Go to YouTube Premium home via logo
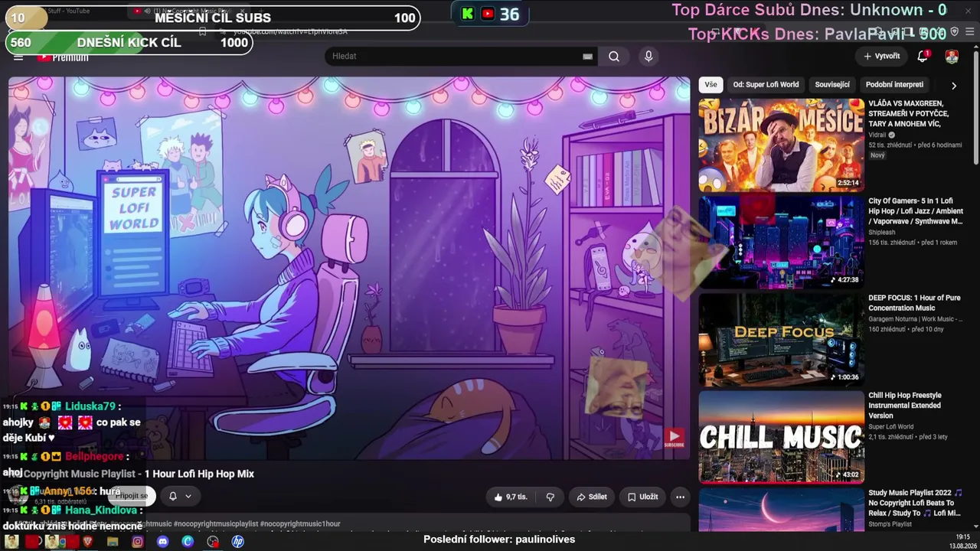This screenshot has width=980, height=551. point(63,57)
